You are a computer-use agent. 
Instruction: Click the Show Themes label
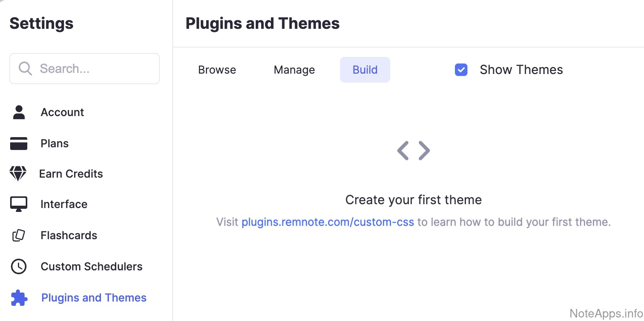click(521, 70)
